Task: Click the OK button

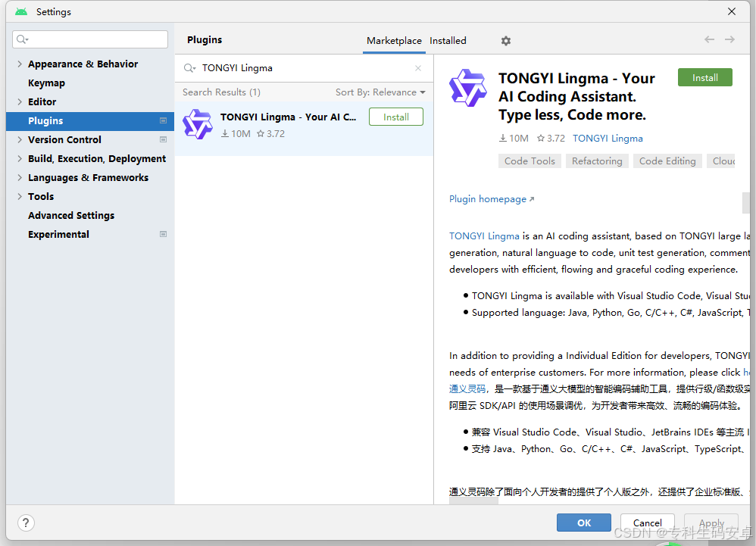Action: (584, 523)
